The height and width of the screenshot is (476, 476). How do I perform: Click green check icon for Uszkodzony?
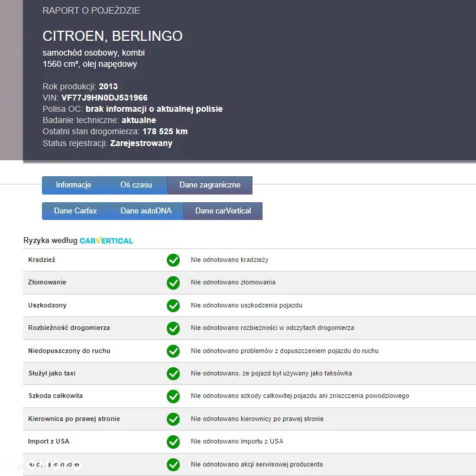173,305
